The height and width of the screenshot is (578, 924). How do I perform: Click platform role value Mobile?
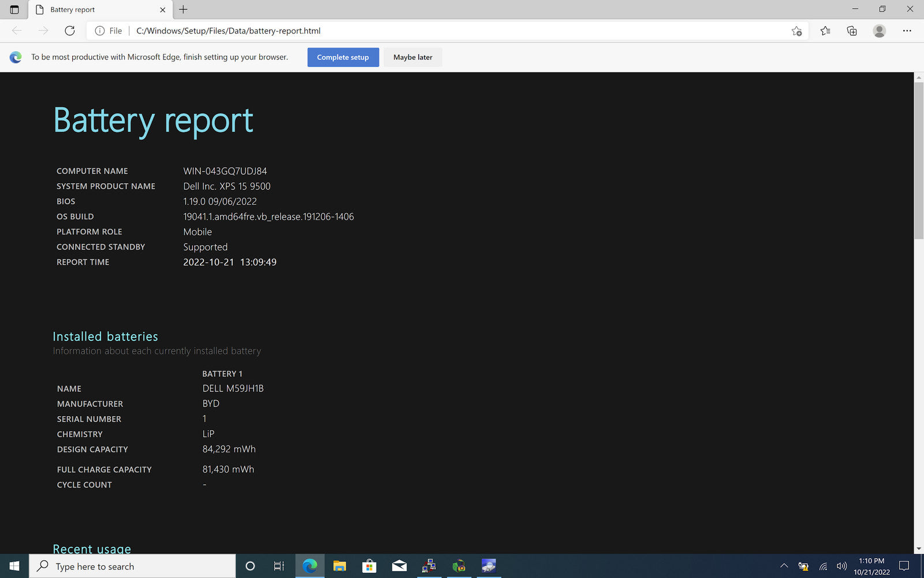(198, 232)
